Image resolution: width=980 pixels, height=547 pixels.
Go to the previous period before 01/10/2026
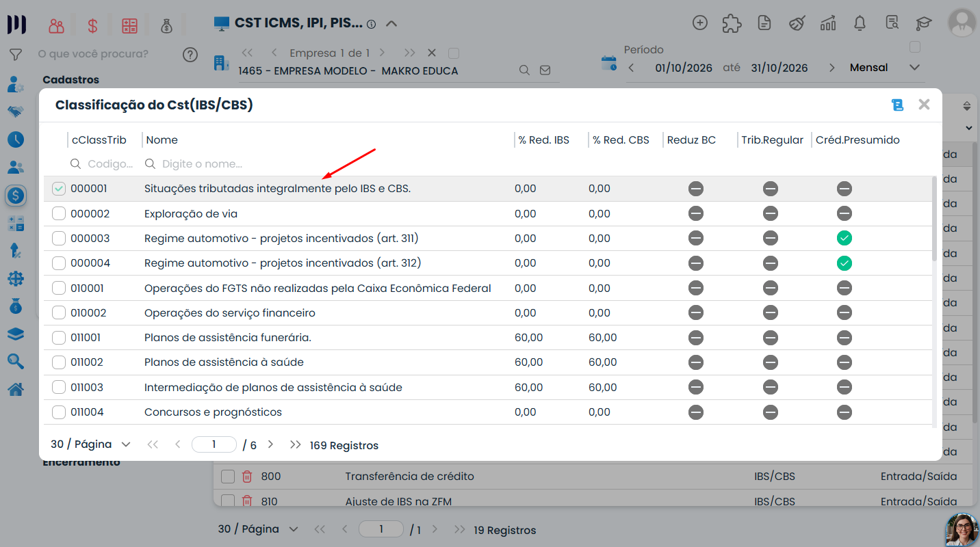tap(631, 68)
